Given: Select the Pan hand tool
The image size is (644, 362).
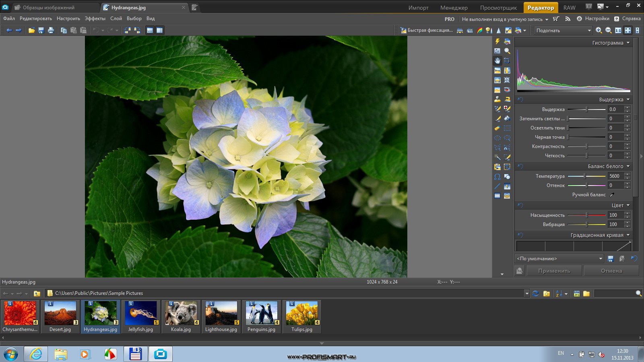Looking at the screenshot, I should click(497, 61).
